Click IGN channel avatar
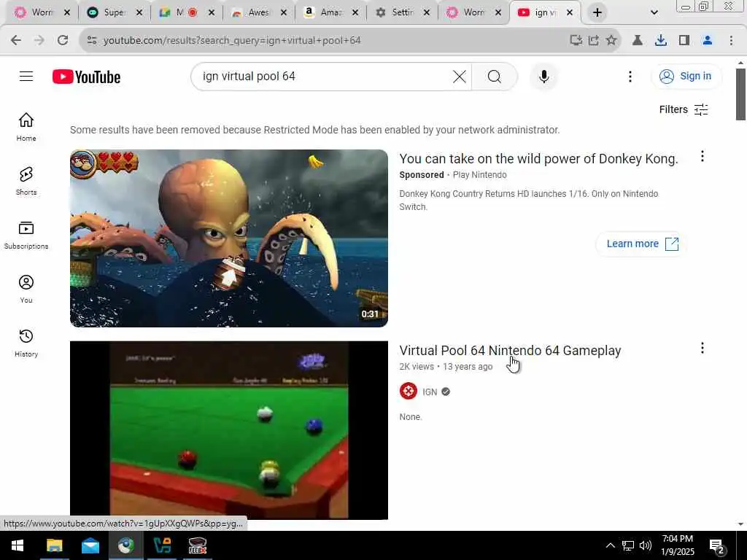 [409, 392]
